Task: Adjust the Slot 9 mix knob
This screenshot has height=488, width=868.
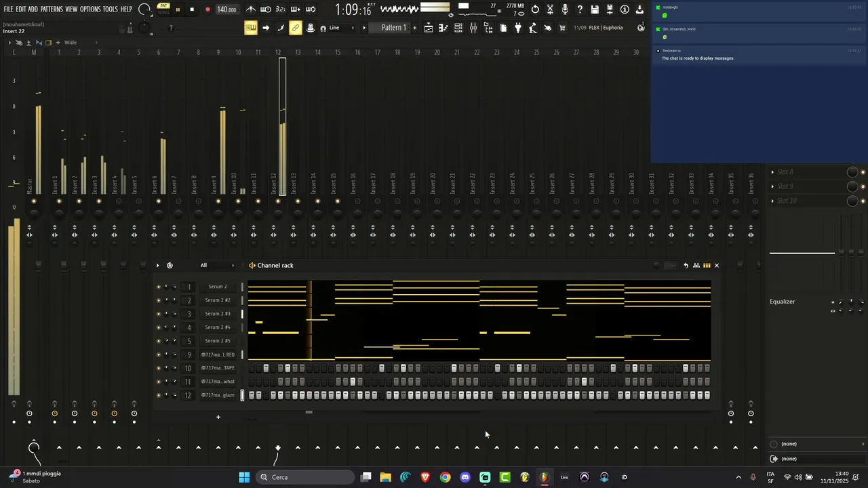Action: [x=852, y=186]
